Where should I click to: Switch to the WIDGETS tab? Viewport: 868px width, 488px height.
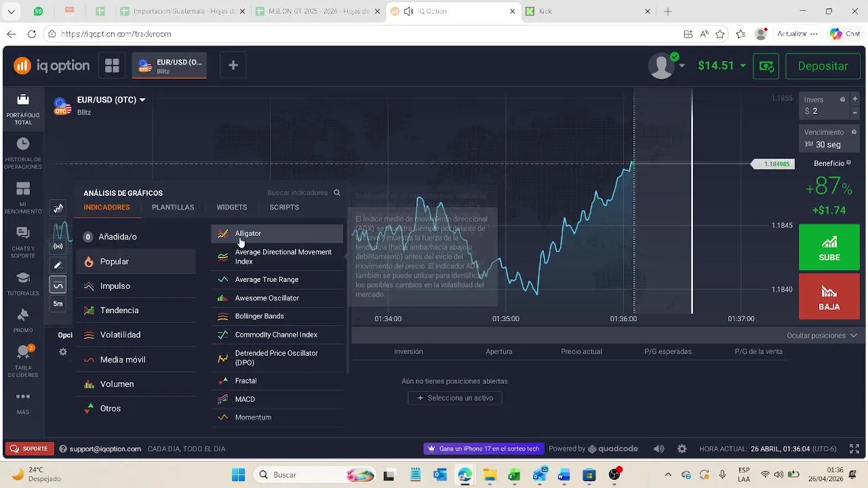(232, 207)
